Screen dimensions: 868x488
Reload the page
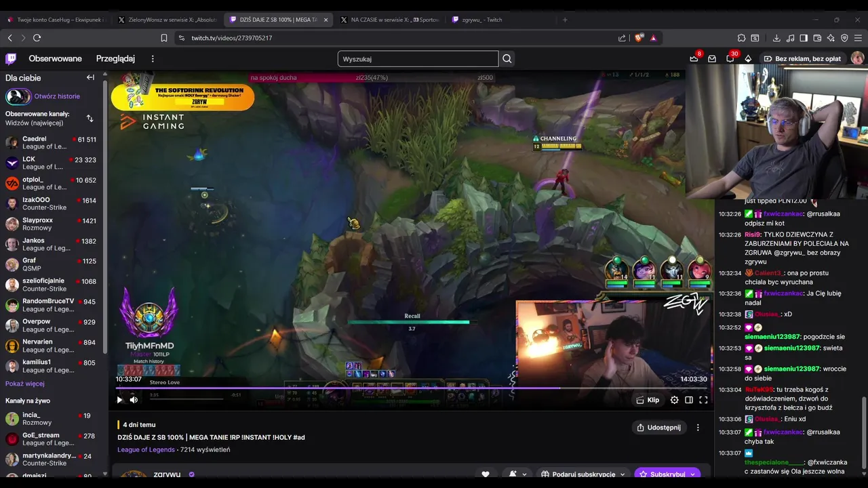pos(37,38)
